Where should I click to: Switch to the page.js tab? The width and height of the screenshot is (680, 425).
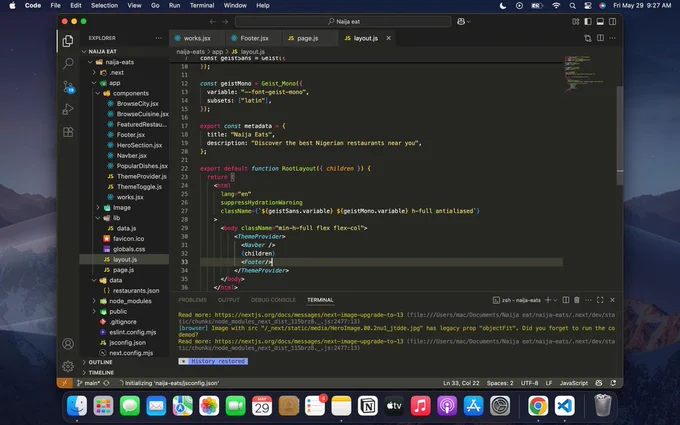307,38
